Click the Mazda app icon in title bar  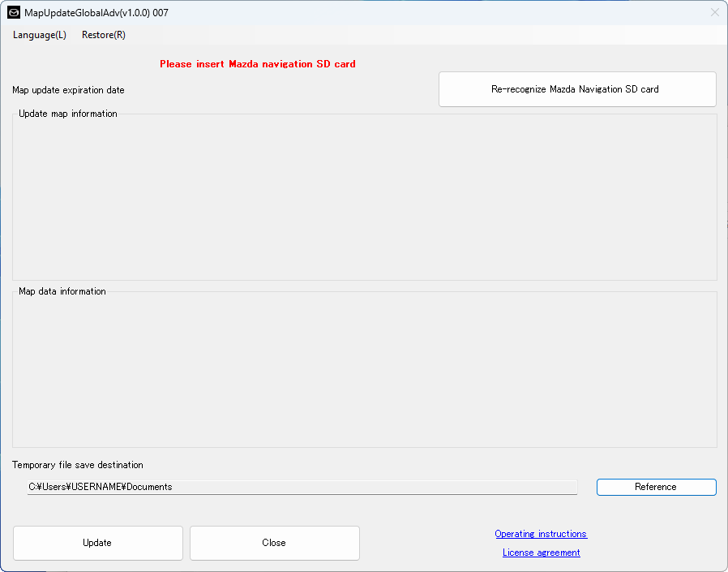(x=14, y=13)
